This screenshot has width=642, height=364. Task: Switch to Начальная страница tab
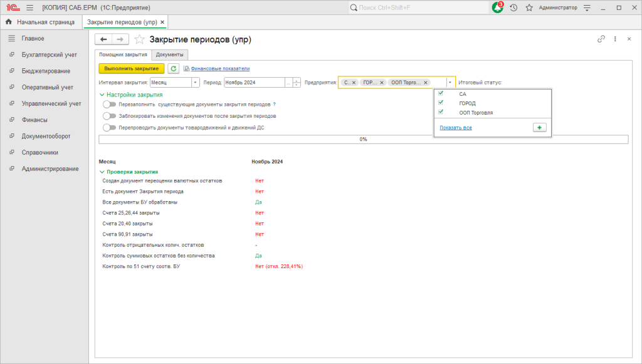point(41,22)
